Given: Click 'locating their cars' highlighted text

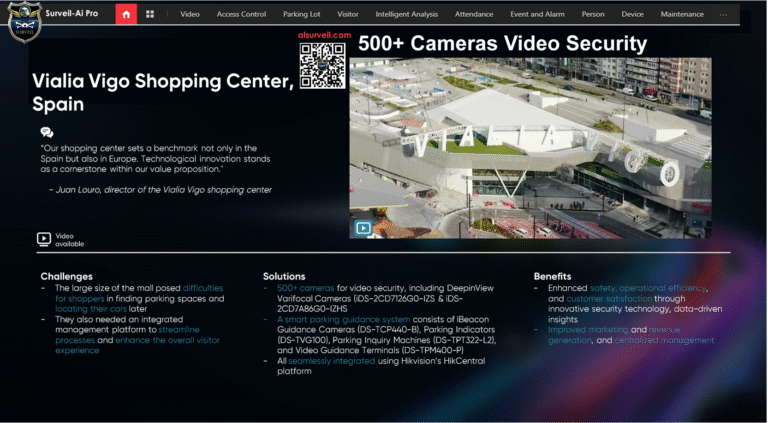Looking at the screenshot, I should point(91,309).
